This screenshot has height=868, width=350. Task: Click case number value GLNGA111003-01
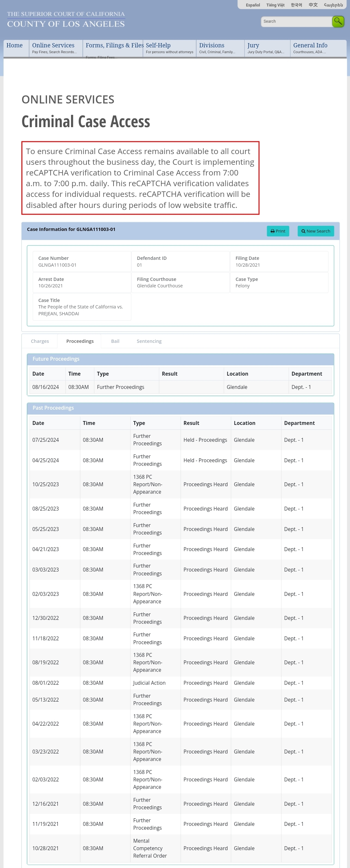pyautogui.click(x=57, y=265)
